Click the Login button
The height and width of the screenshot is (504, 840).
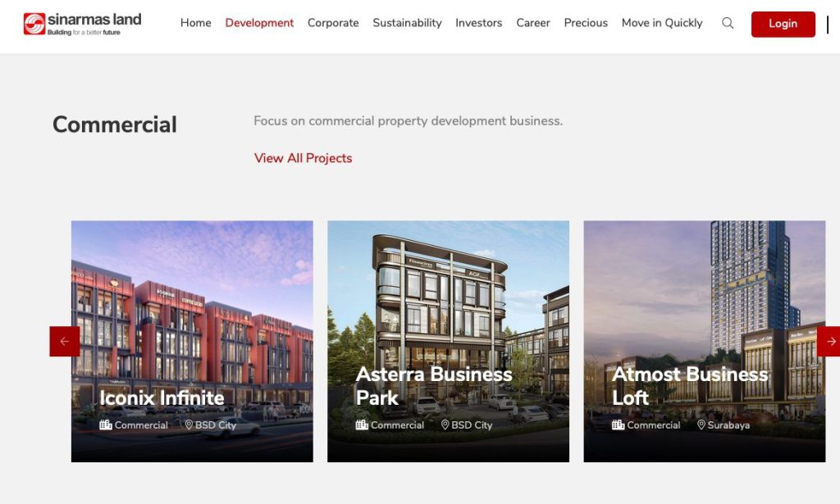click(x=783, y=24)
